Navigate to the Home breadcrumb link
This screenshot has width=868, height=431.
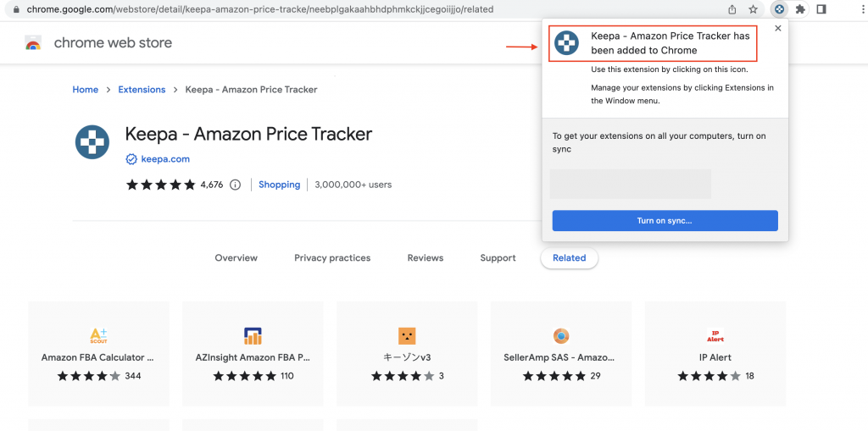click(x=86, y=90)
